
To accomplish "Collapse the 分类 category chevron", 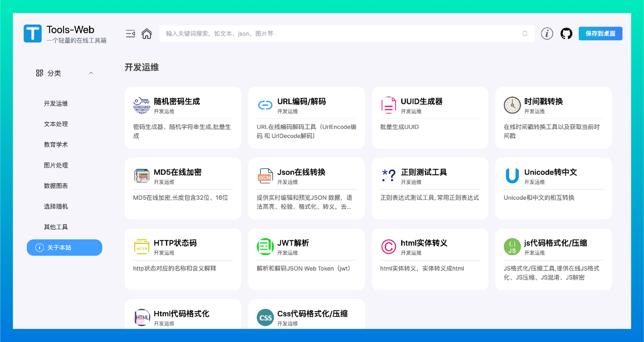I will point(91,73).
